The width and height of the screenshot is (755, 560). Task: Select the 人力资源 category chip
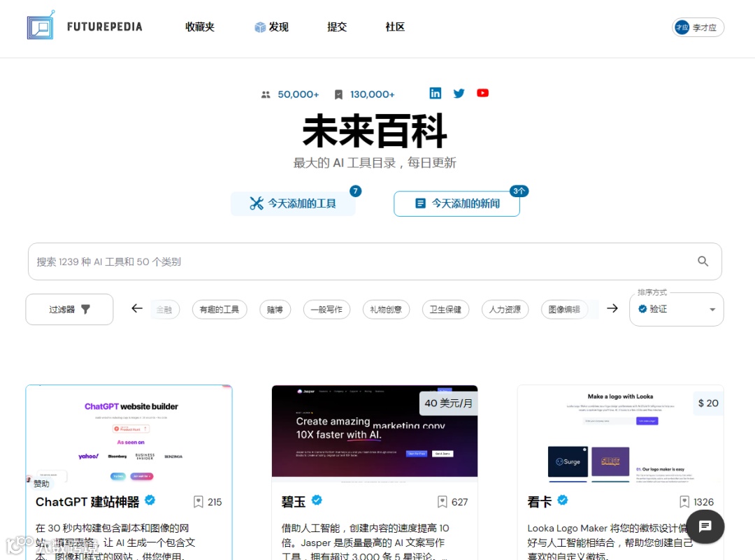click(505, 309)
